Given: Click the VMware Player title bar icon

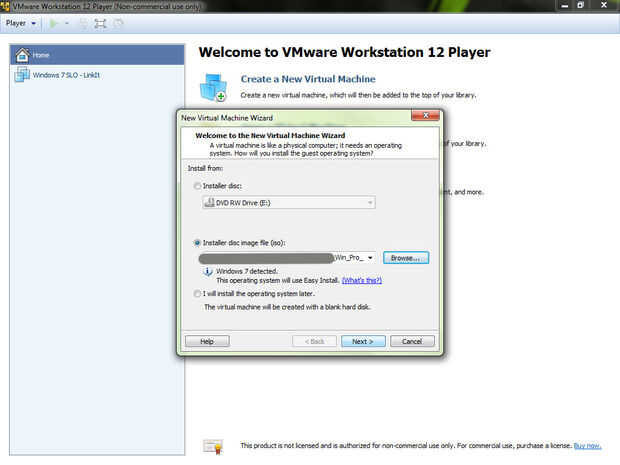Looking at the screenshot, I should (x=5, y=6).
